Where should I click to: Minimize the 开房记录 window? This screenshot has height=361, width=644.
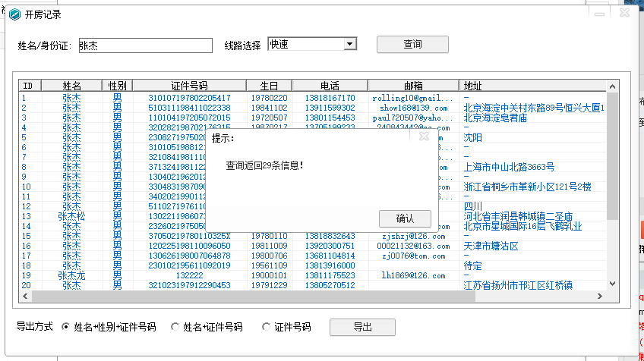coord(600,14)
